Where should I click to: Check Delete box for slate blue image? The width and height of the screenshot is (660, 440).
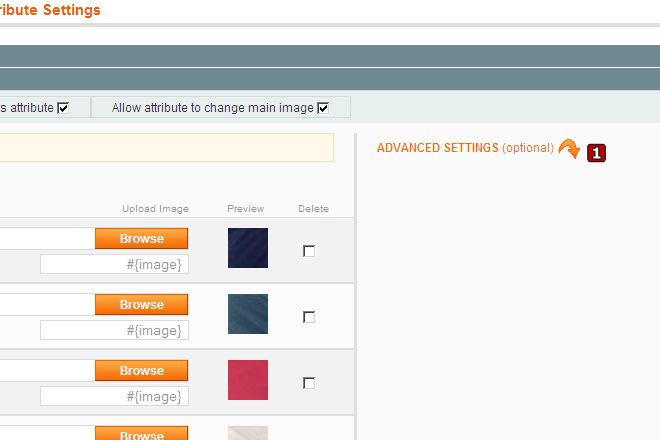pyautogui.click(x=309, y=317)
